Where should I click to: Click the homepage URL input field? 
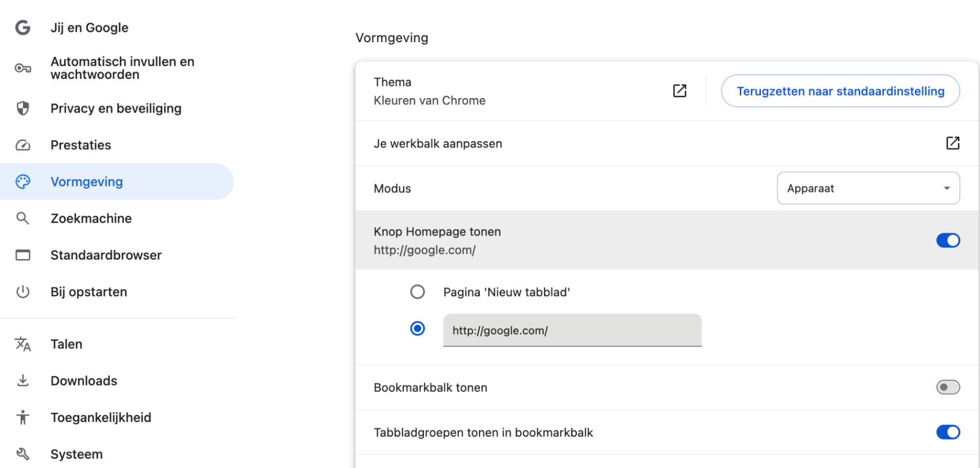(572, 330)
